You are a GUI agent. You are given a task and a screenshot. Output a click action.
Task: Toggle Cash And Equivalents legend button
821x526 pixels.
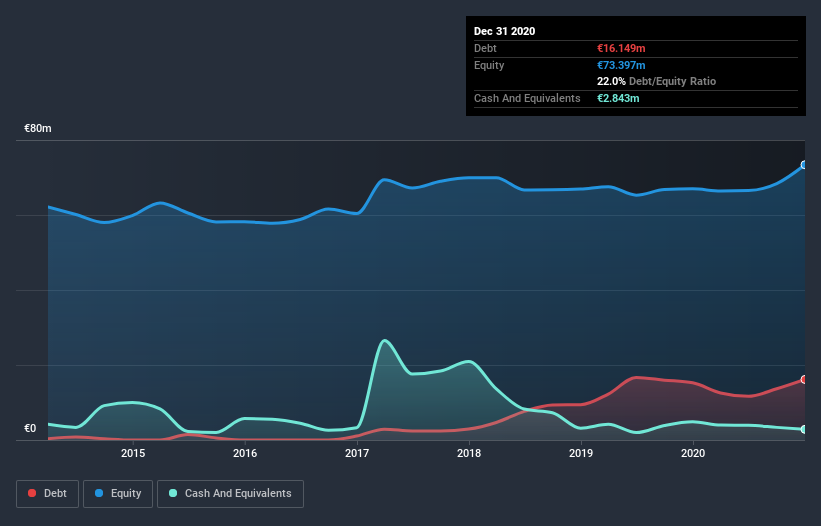click(x=230, y=494)
